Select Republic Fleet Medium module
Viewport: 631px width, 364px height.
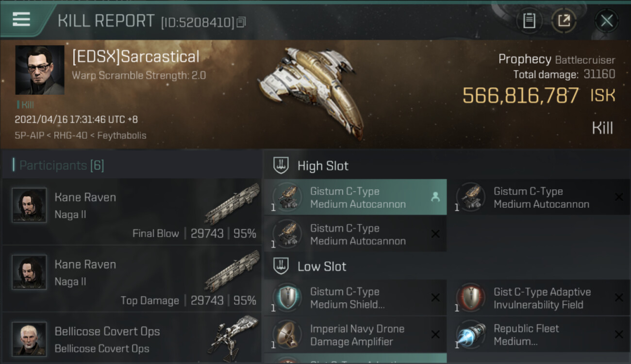[539, 334]
